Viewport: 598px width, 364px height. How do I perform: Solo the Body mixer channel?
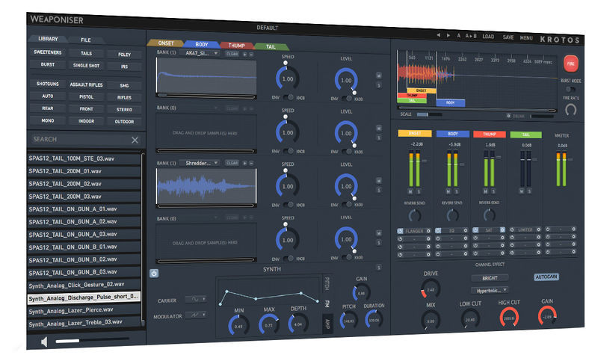456,191
